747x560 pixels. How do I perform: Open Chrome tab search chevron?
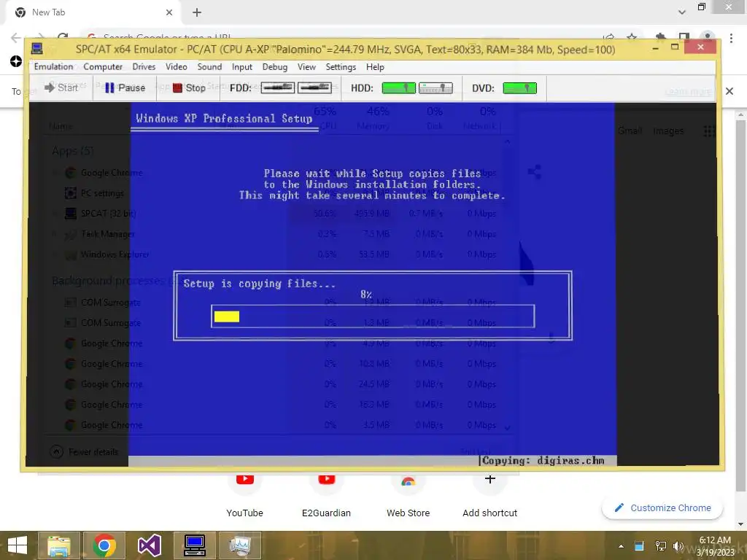point(682,12)
